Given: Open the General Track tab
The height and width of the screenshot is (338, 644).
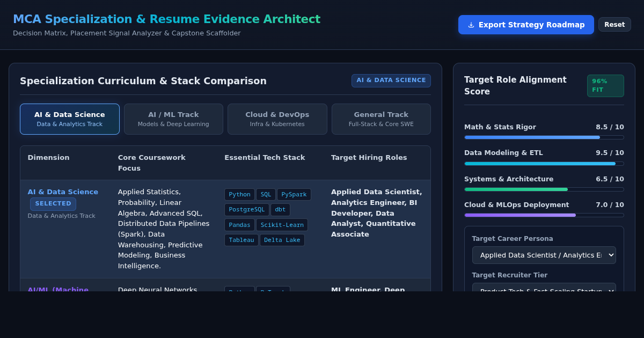Looking at the screenshot, I should point(381,119).
